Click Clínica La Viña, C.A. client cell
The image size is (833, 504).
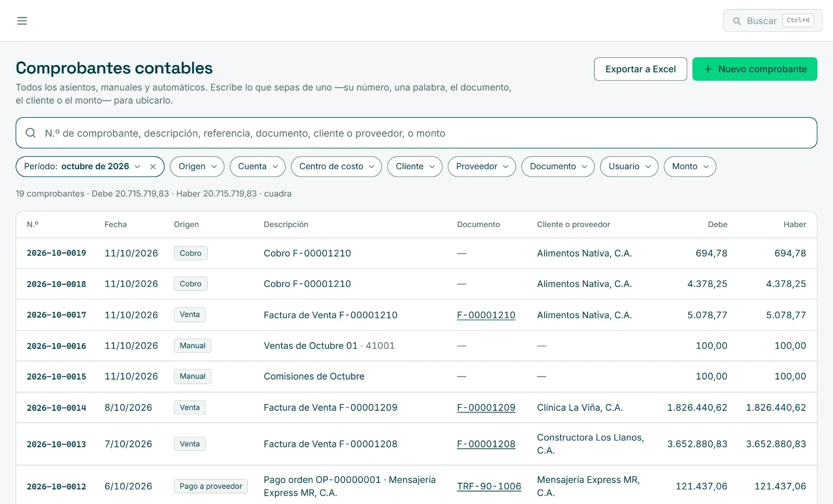[580, 408]
